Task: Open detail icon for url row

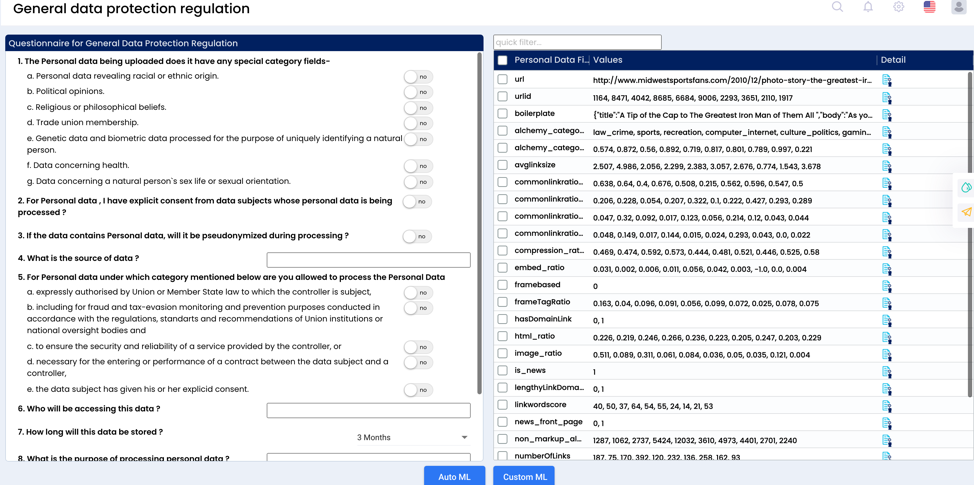Action: click(887, 80)
